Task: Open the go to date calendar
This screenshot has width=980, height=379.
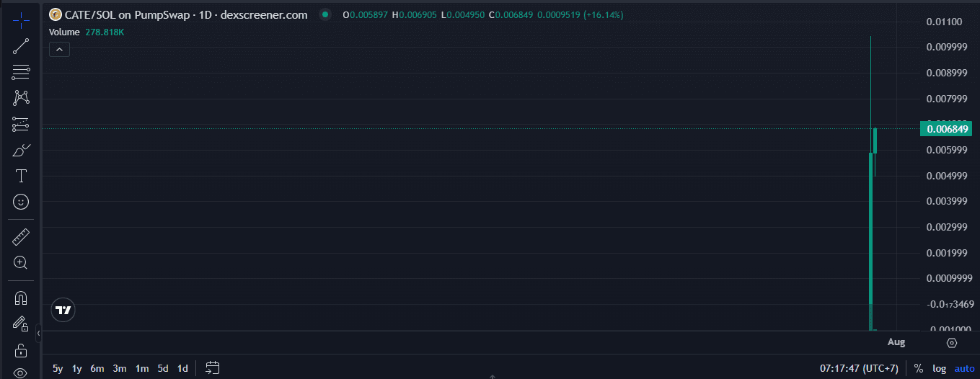Action: click(x=212, y=368)
